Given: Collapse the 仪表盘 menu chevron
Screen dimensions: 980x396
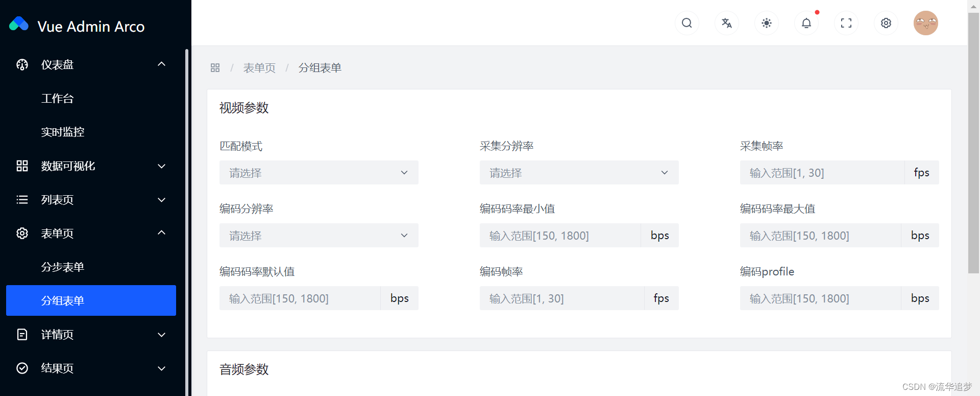Looking at the screenshot, I should click(x=161, y=64).
